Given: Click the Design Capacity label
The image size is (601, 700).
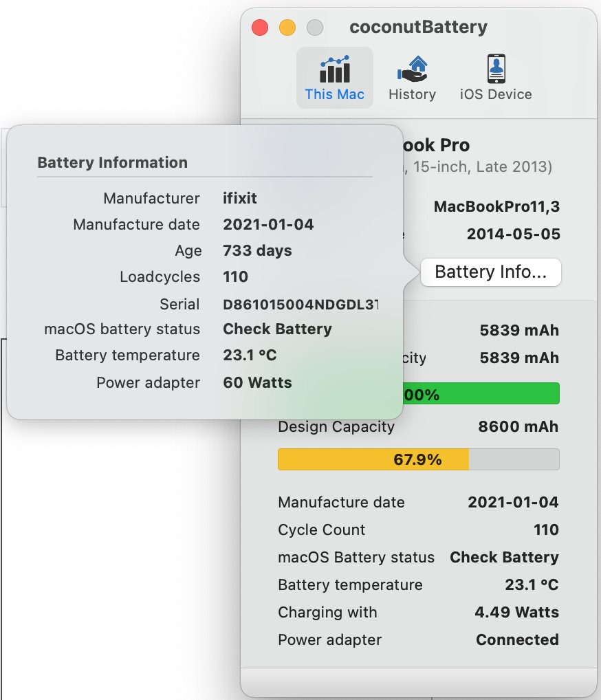Looking at the screenshot, I should [336, 427].
